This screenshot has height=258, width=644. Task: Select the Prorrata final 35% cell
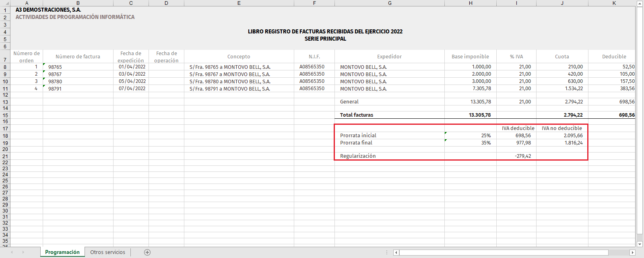coord(471,143)
